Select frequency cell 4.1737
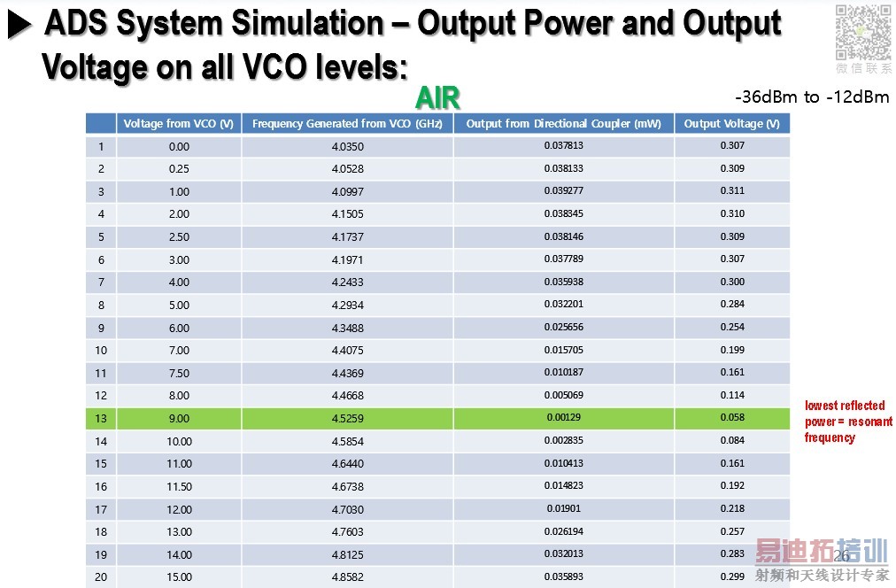Screen dimensions: 896x588 (347, 237)
